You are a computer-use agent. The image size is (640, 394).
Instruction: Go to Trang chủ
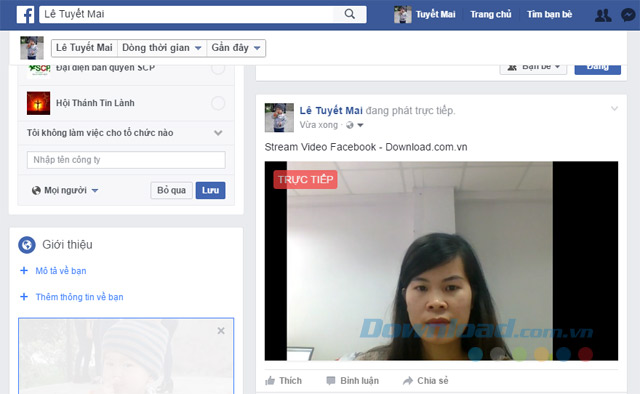click(x=491, y=14)
